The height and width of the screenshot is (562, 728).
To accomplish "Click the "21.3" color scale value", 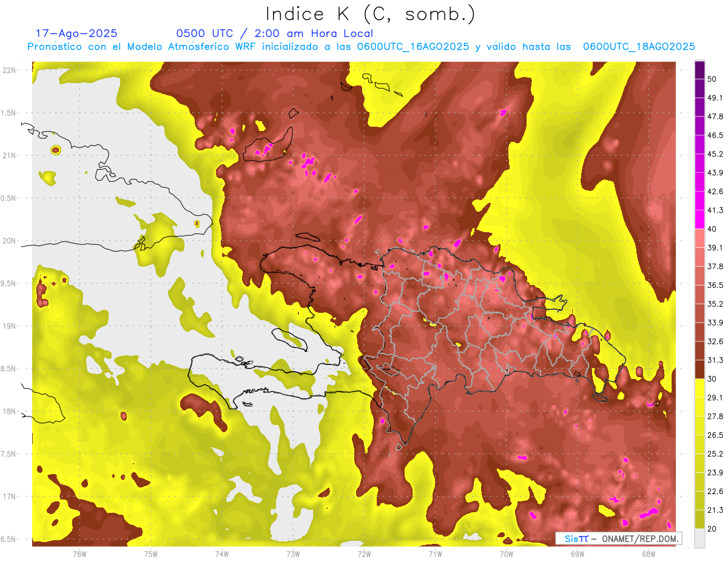I will click(x=715, y=510).
